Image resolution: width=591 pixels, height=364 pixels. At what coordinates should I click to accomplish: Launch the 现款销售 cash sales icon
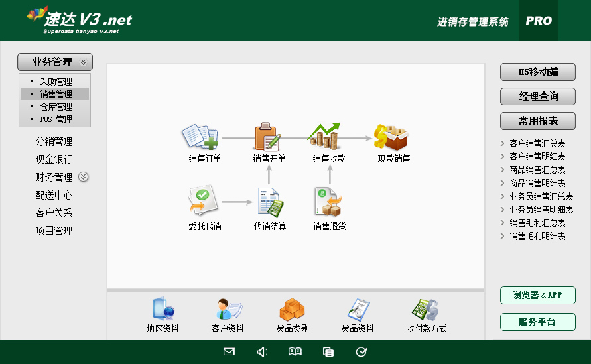(x=393, y=137)
